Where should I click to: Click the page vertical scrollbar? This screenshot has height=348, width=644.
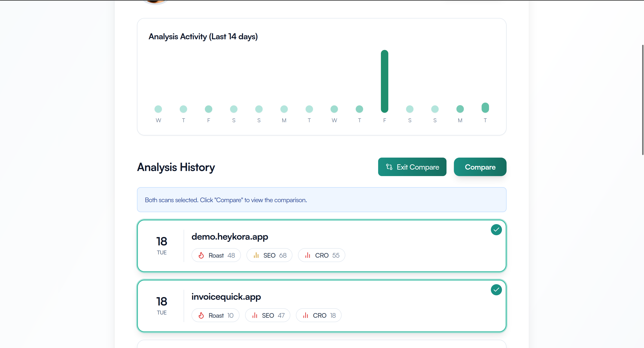click(x=643, y=100)
